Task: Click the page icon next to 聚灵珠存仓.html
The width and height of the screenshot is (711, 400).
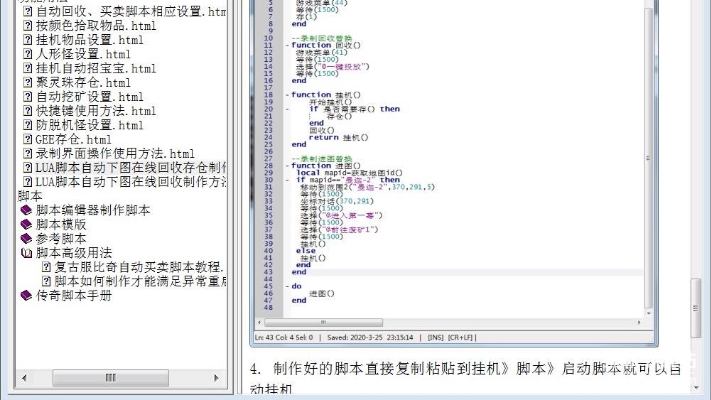Action: (27, 83)
